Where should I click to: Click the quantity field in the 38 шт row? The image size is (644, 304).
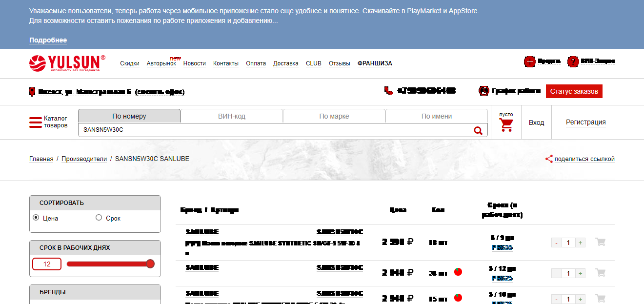pos(568,273)
